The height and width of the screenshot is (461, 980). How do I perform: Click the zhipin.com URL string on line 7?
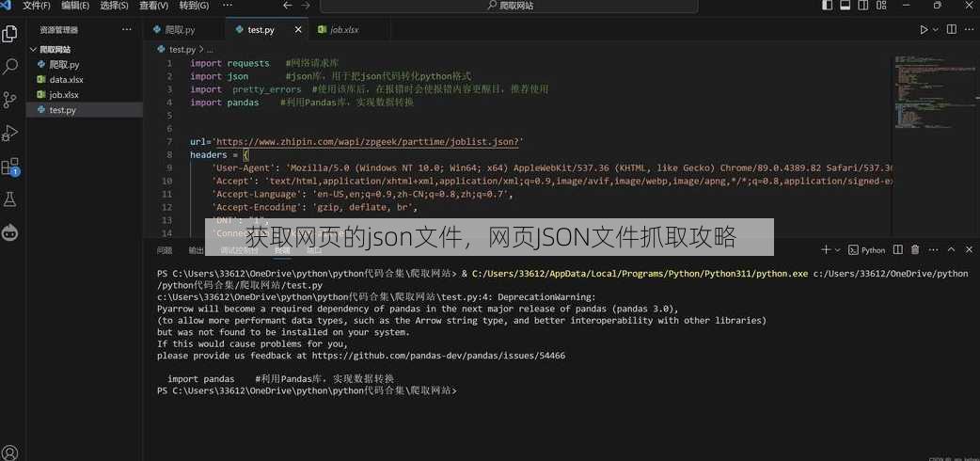click(x=370, y=142)
